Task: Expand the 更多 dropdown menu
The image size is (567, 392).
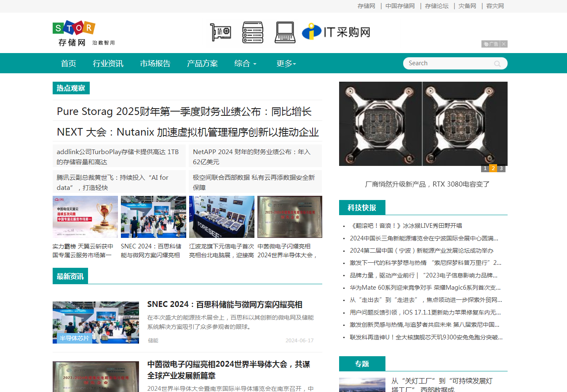Action: click(286, 63)
